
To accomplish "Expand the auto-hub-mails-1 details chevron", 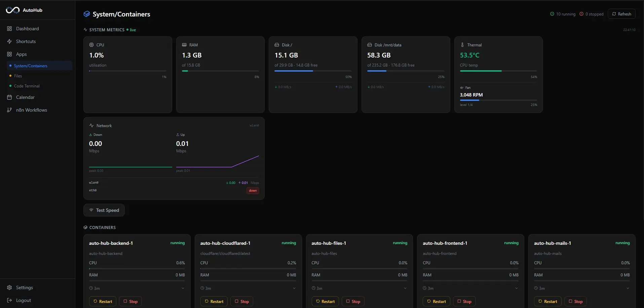I will coord(628,288).
